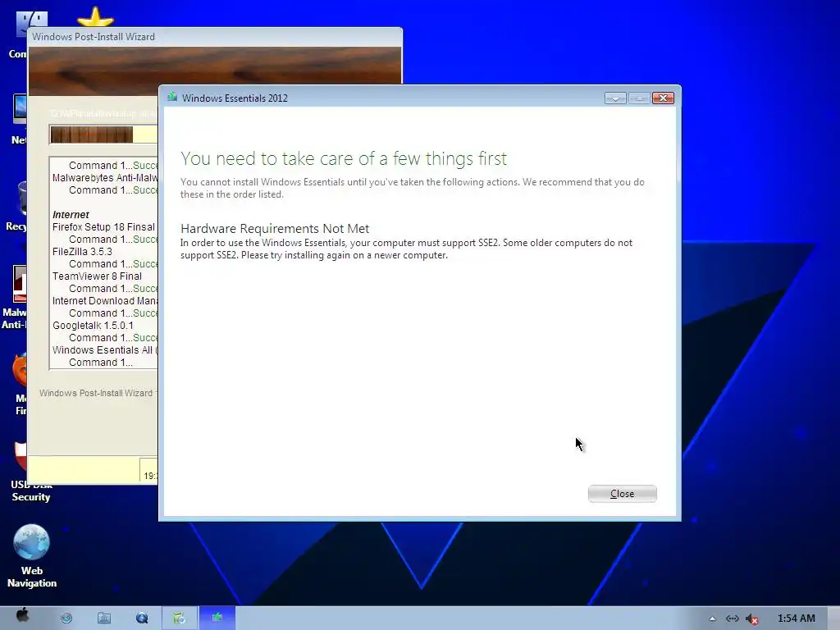
Task: Select the Malwarebytes Anti-Malware desktop icon
Action: coord(15,298)
